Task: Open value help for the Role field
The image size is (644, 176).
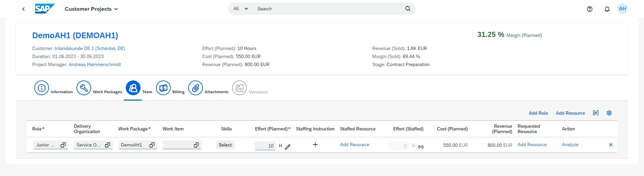Action: click(x=63, y=145)
